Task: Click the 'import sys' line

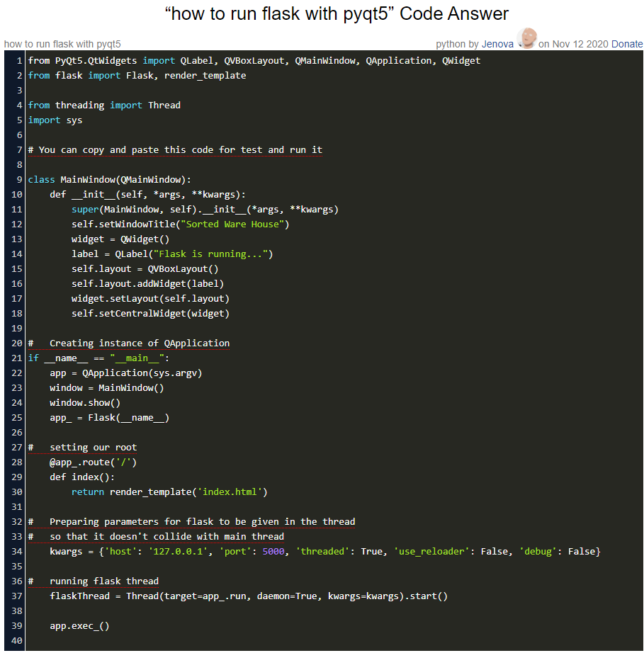Action: coord(55,120)
